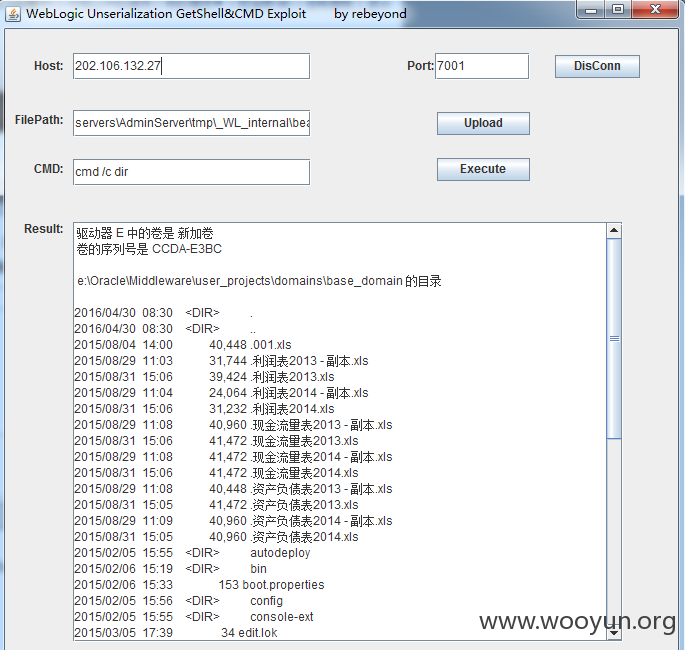
Task: Click the DisConn button
Action: (597, 66)
